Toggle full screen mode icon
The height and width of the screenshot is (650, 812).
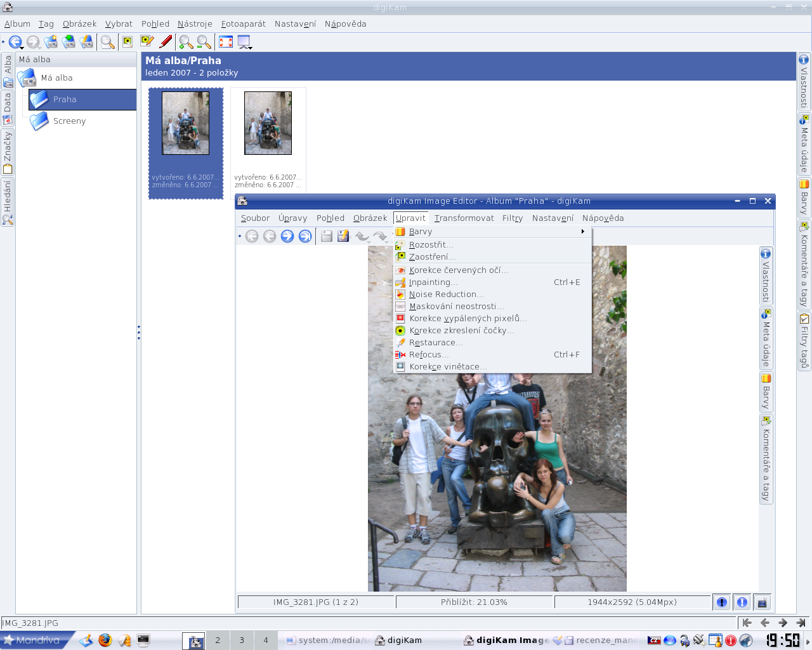226,42
